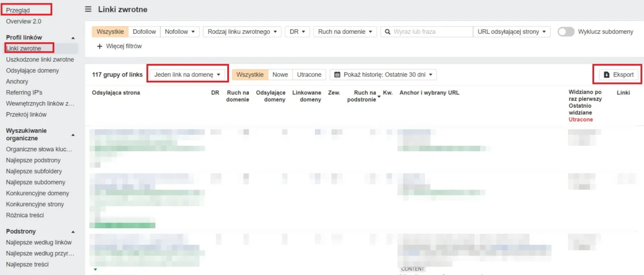Show only Nowe links
The height and width of the screenshot is (275, 644).
[280, 74]
